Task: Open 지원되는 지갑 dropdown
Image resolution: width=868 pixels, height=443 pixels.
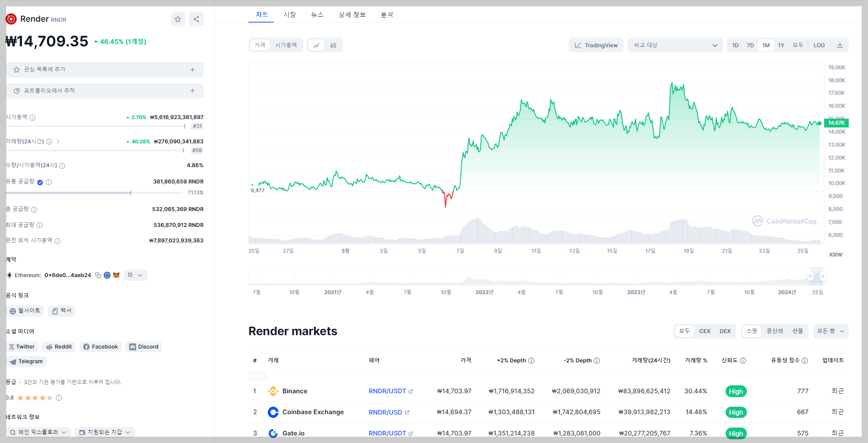Action: coord(105,432)
